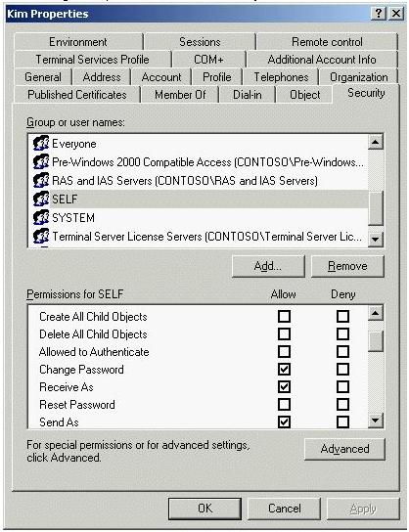The height and width of the screenshot is (532, 409).
Task: Select the SYSTEM account icon
Action: point(41,217)
